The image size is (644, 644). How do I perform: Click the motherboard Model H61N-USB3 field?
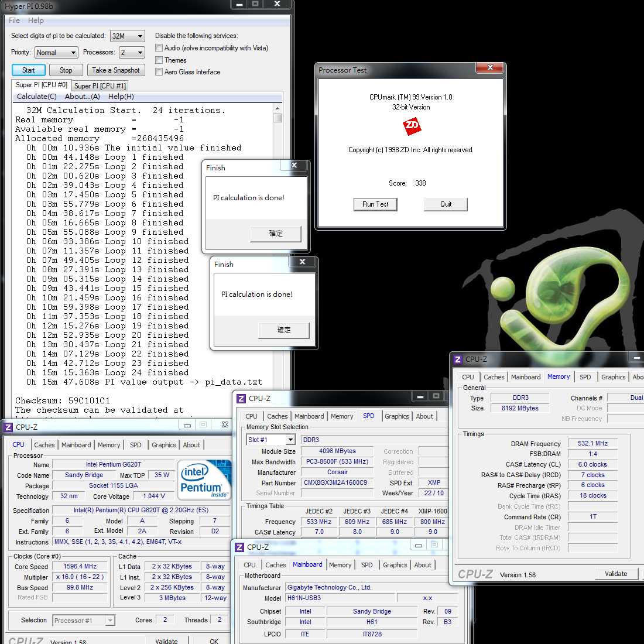coord(341,598)
